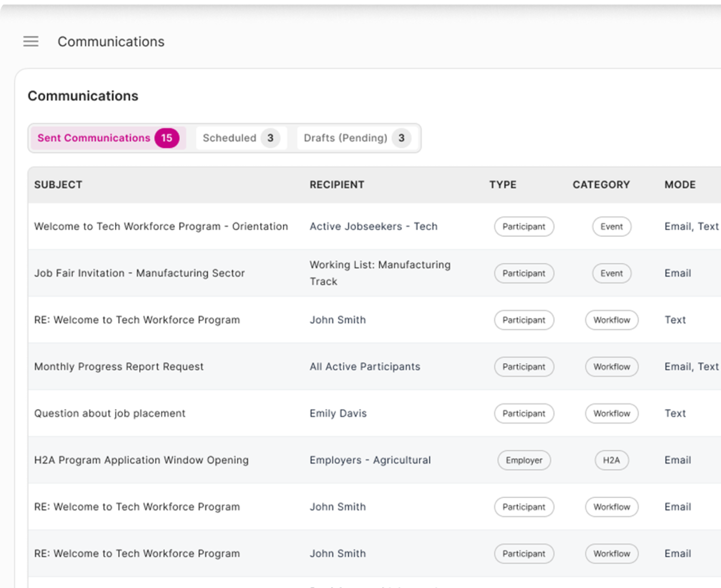Click the Active Jobseekers - Tech recipient
721x588 pixels.
[373, 226]
